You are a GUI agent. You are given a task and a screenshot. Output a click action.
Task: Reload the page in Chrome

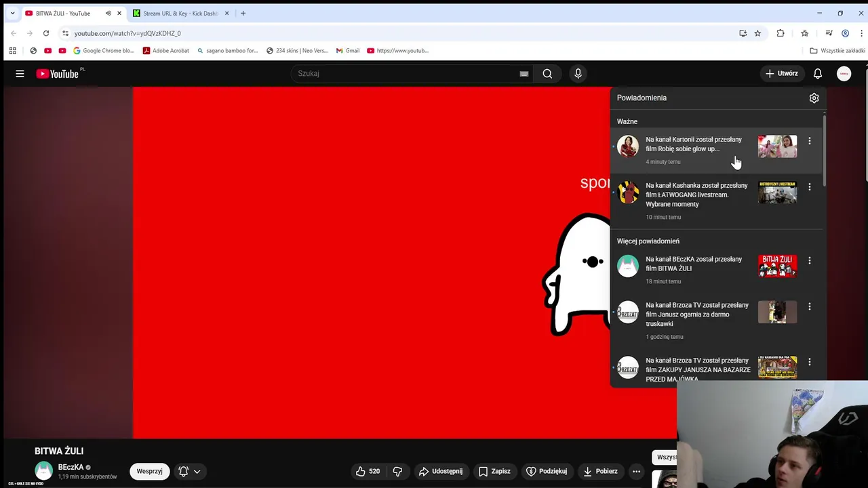pyautogui.click(x=46, y=33)
